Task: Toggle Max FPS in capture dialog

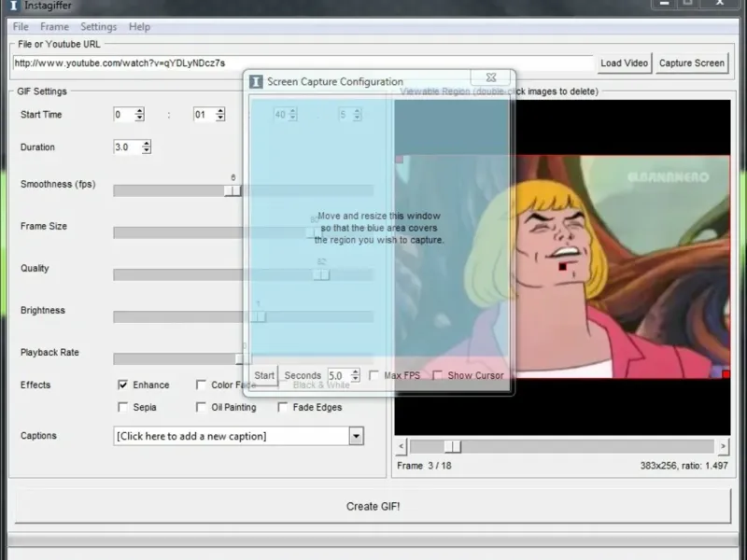Action: [374, 375]
